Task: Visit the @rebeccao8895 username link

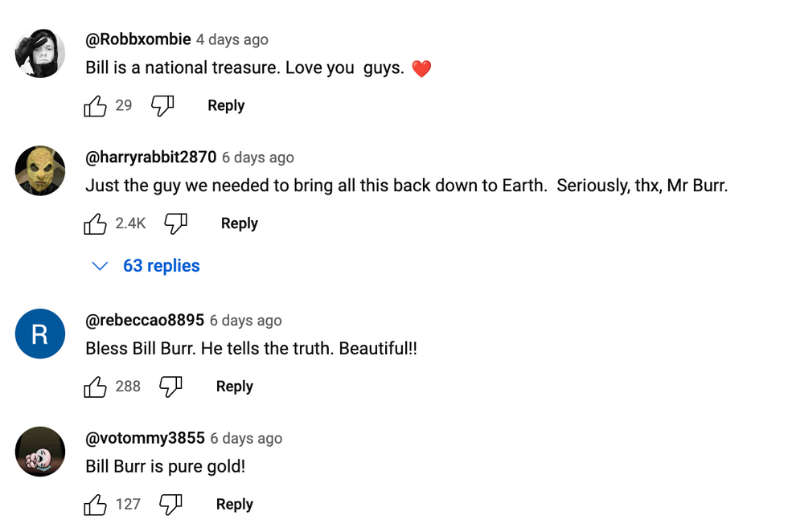Action: [145, 321]
